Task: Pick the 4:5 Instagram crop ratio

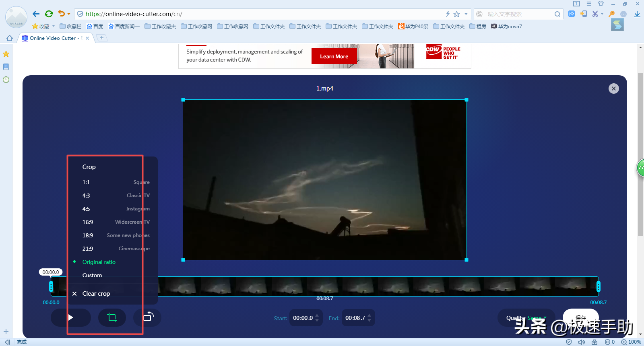Action: (x=116, y=209)
